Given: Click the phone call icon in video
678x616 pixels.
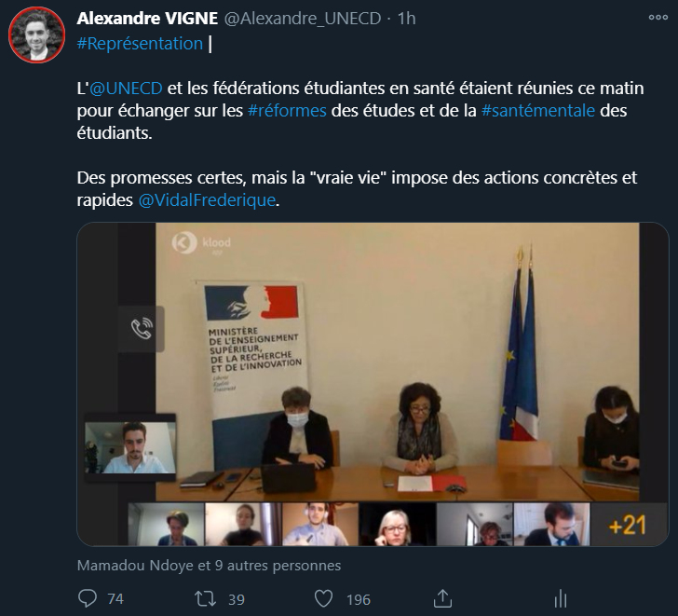Looking at the screenshot, I should pyautogui.click(x=142, y=329).
